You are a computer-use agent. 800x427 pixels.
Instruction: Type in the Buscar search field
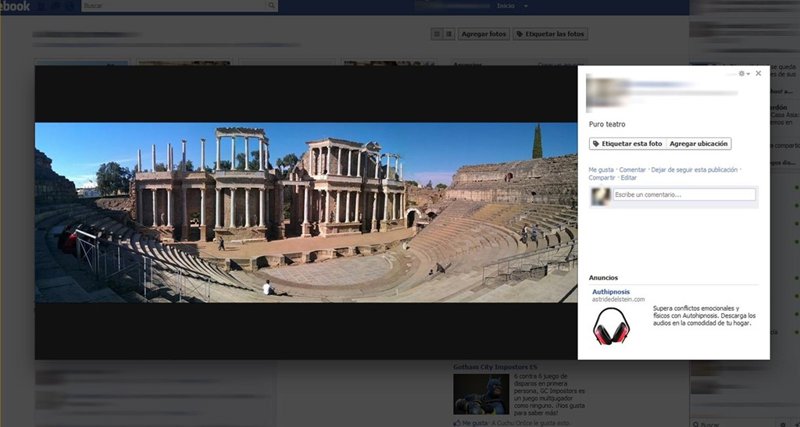(x=170, y=6)
